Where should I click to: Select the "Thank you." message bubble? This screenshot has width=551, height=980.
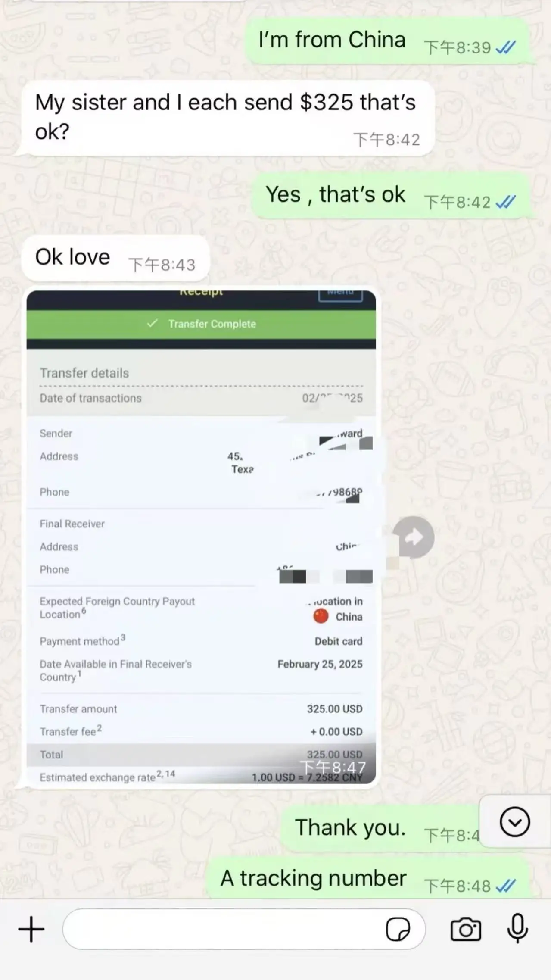pos(381,829)
